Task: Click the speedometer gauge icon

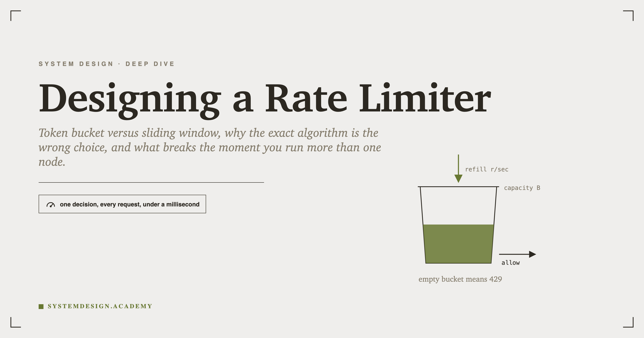Action: 51,205
